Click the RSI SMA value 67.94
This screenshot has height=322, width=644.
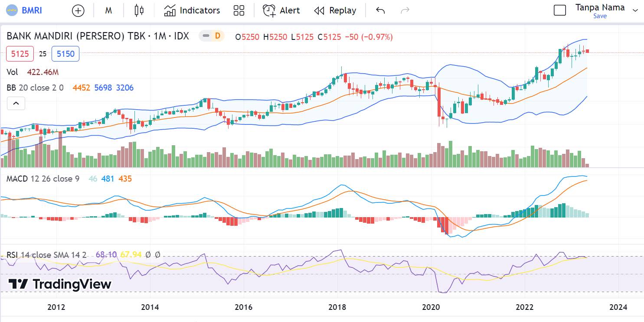point(131,255)
